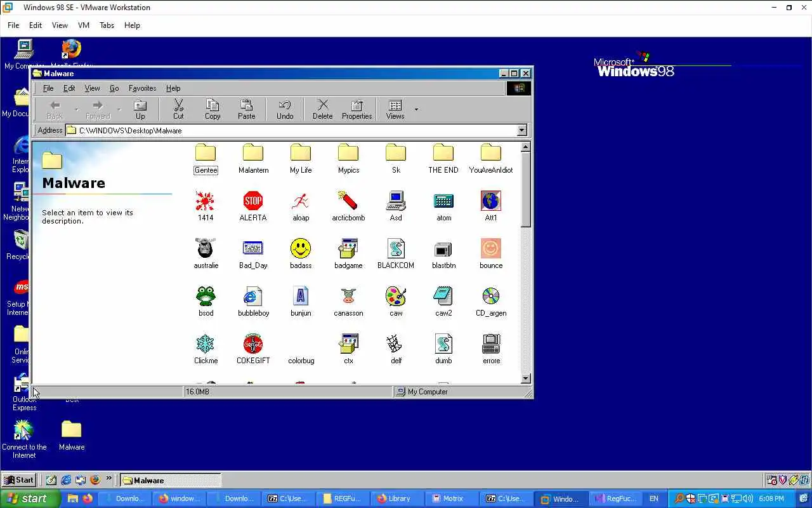Click the Paste toolbar button
The image size is (812, 508).
[247, 109]
